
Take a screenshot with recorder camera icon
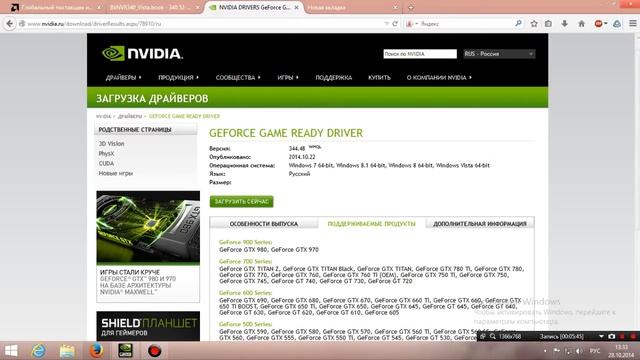[x=611, y=336]
